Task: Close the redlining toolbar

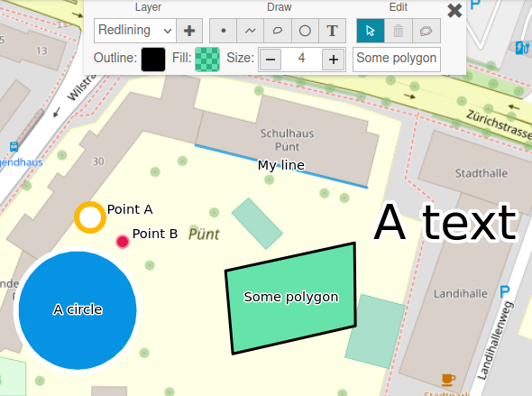Action: pyautogui.click(x=454, y=11)
